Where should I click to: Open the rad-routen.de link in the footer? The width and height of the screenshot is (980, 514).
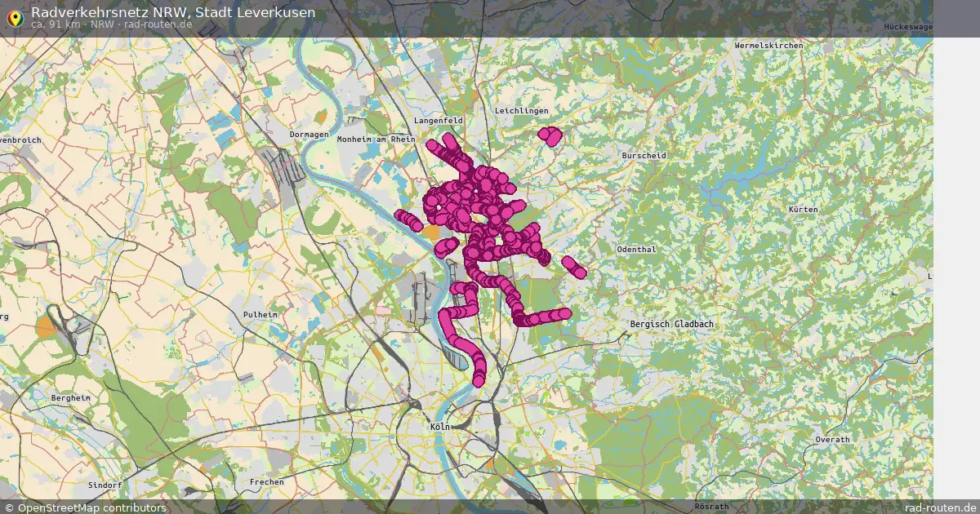pyautogui.click(x=941, y=507)
